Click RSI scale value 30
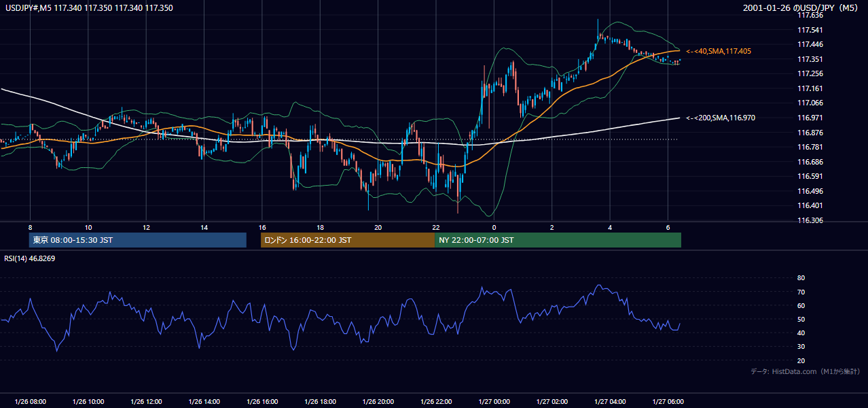Screen dimensions: 868x408 coord(801,347)
